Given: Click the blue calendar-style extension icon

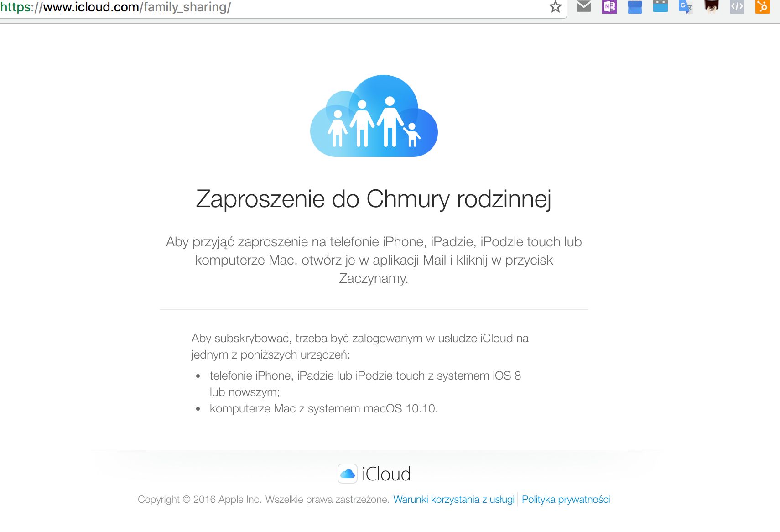Looking at the screenshot, I should [660, 6].
